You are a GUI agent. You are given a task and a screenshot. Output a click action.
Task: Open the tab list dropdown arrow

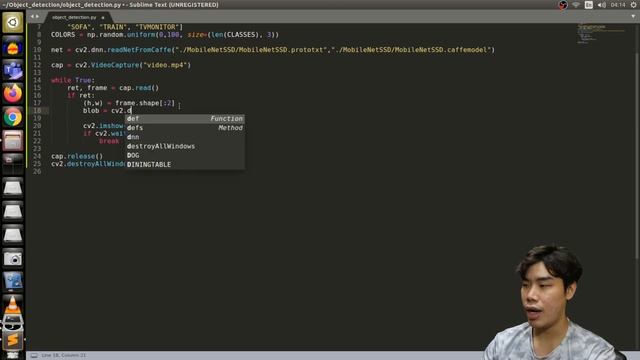coord(633,17)
